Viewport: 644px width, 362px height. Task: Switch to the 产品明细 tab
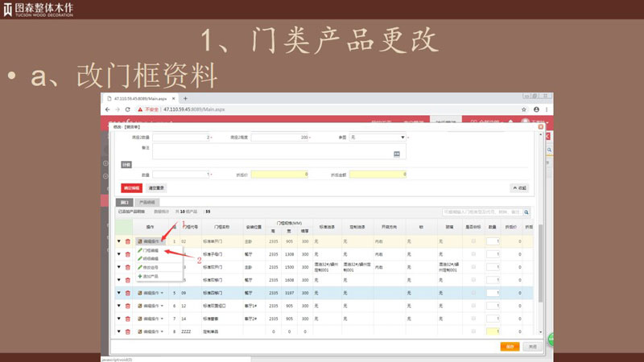tap(146, 202)
